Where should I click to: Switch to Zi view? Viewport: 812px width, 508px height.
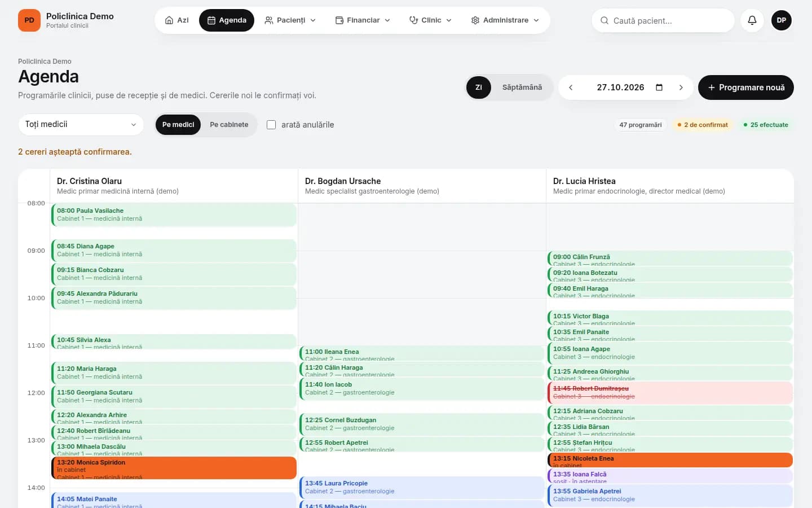[x=479, y=87]
